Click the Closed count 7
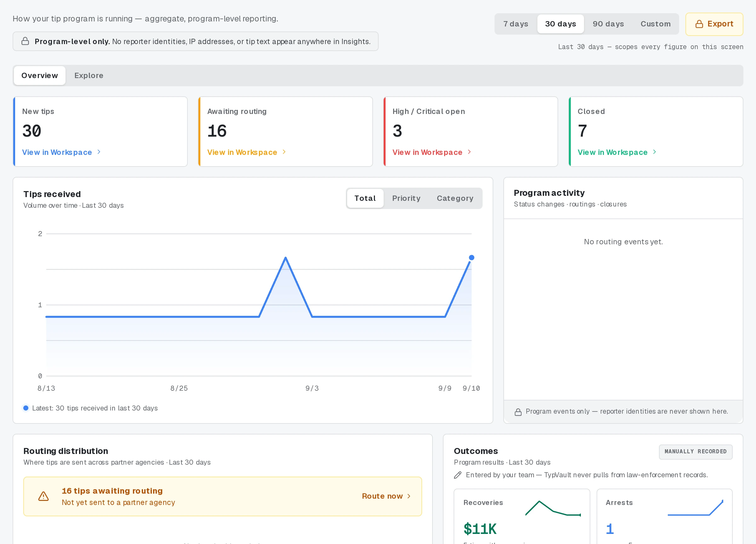756x544 pixels. point(582,131)
